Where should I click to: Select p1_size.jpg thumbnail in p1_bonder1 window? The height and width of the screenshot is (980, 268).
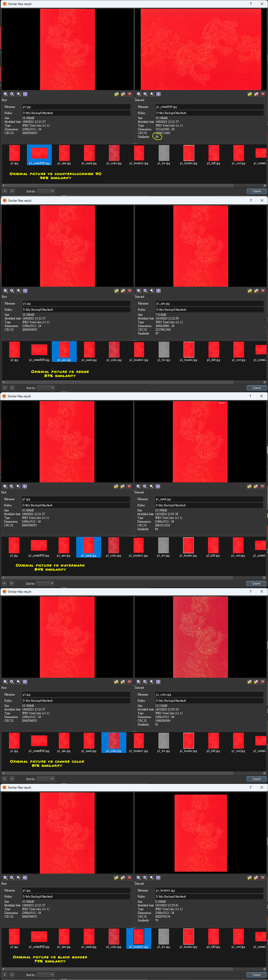click(64, 938)
